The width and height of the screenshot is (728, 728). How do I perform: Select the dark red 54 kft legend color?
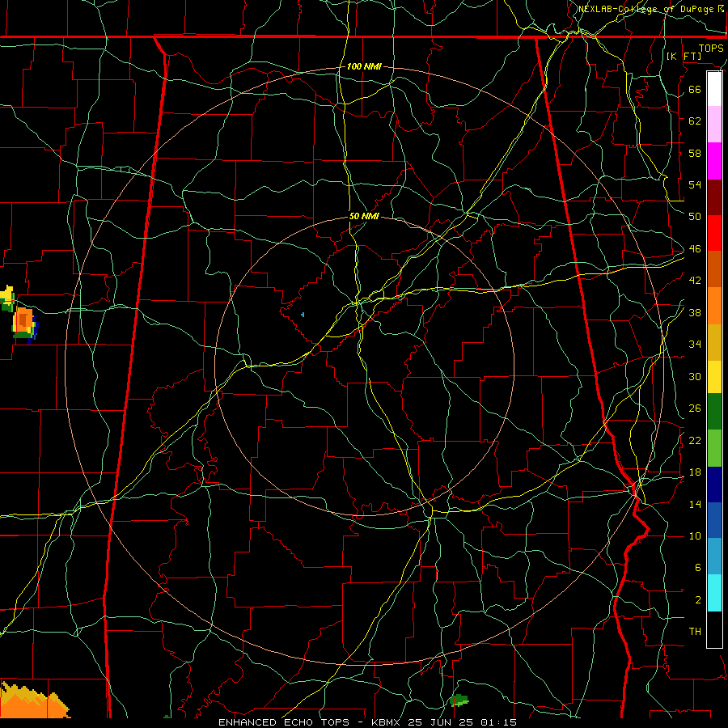point(714,197)
